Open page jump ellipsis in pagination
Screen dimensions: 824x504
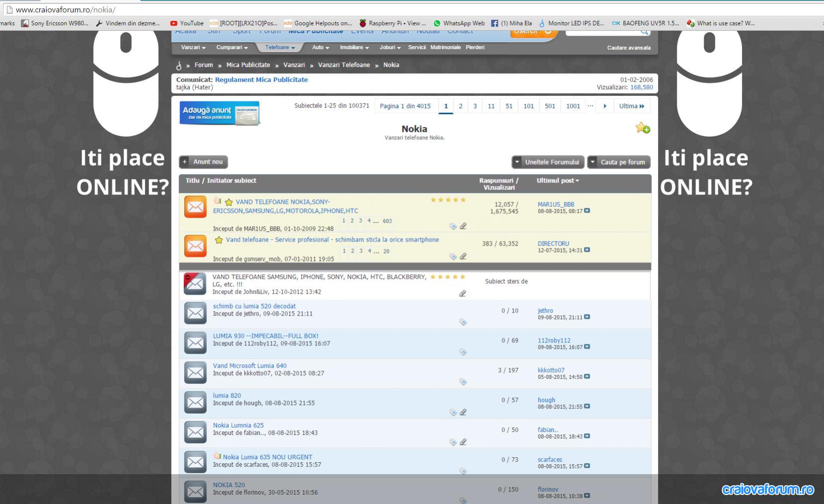590,106
